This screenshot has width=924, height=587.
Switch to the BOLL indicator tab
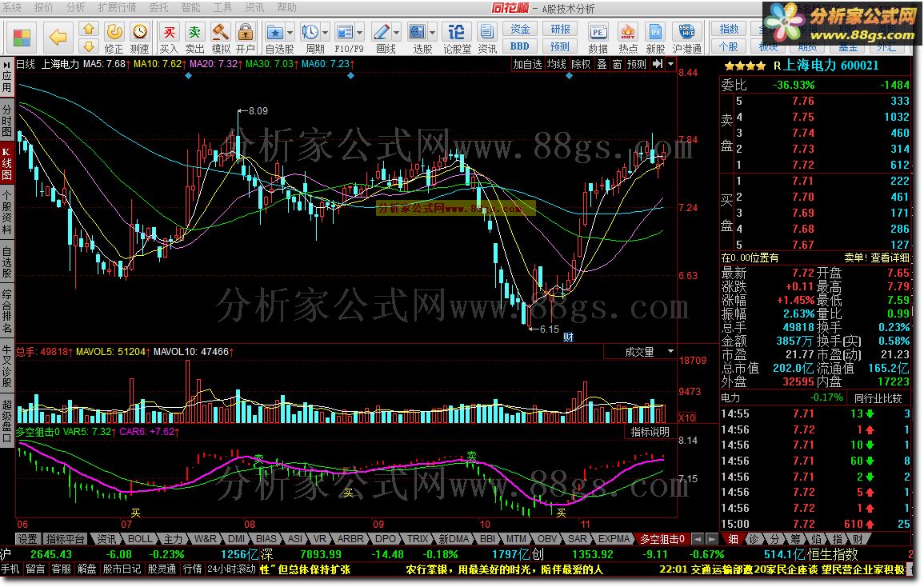pos(140,539)
